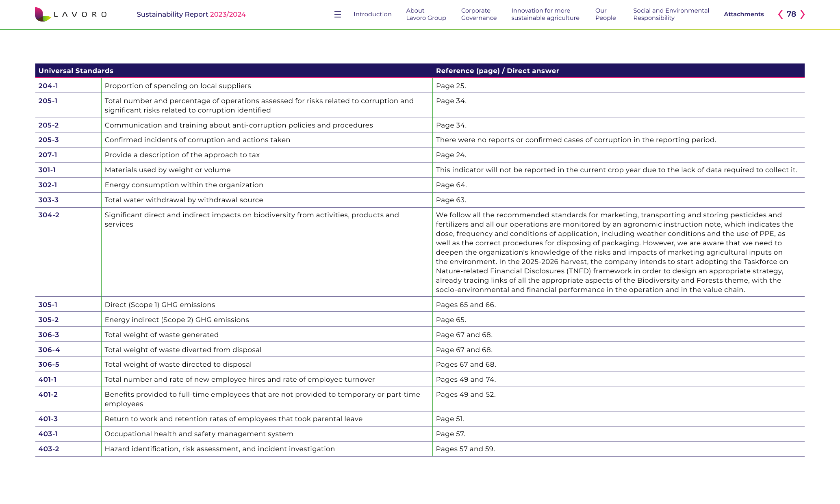Screen dimensions: 840x504
Task: Click 'Page 25.' reference
Action: [x=451, y=86]
